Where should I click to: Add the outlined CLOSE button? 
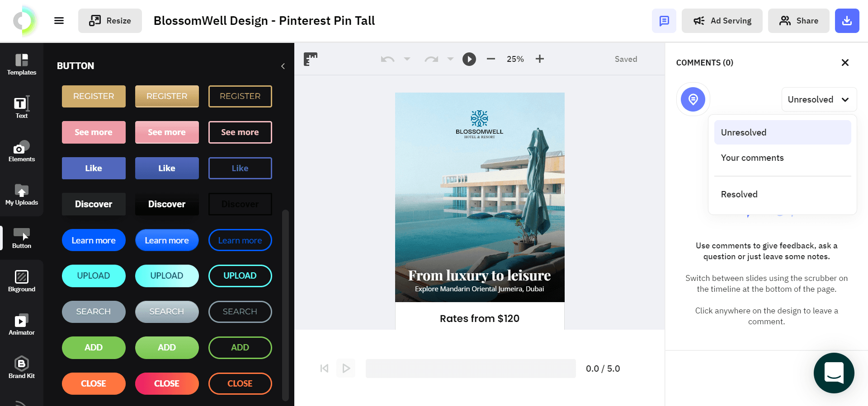240,383
